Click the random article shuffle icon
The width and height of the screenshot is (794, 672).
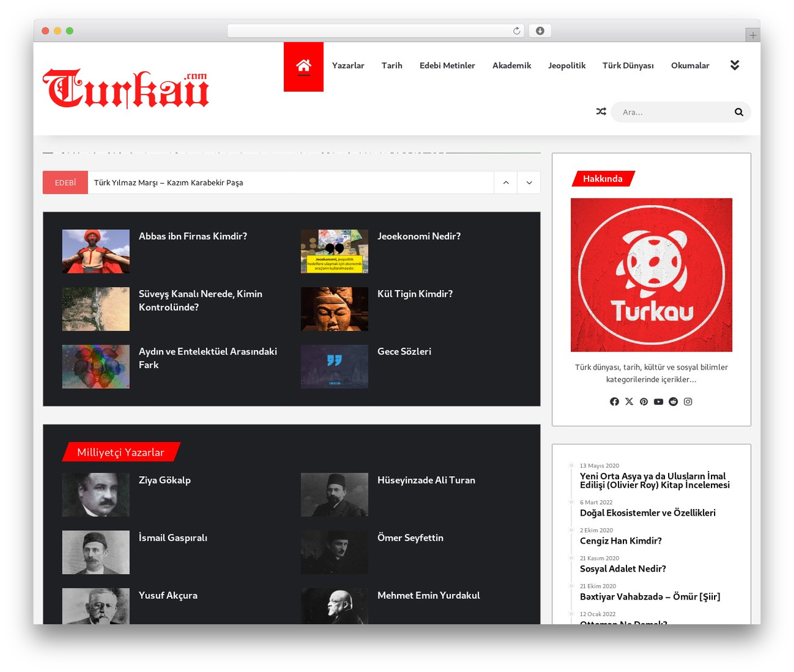(x=601, y=112)
